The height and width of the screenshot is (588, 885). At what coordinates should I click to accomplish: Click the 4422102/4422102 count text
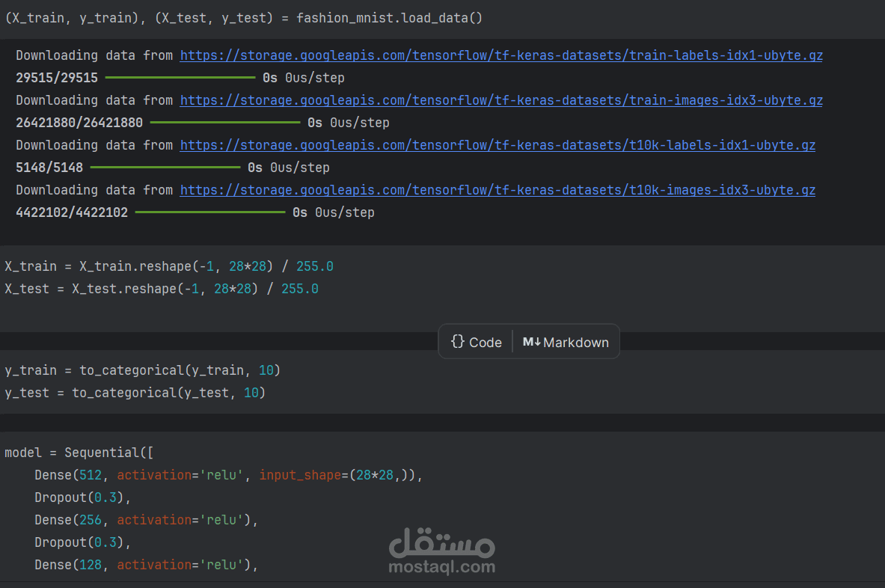coord(72,212)
